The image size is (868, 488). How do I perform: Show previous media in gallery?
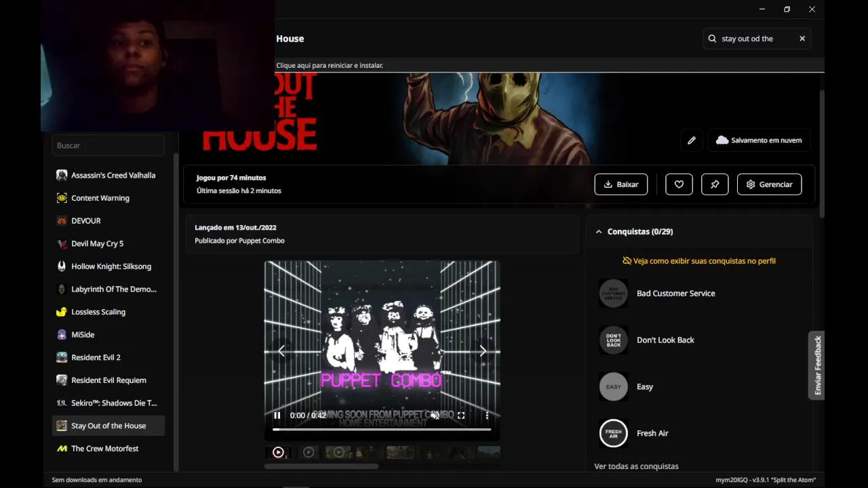[281, 351]
